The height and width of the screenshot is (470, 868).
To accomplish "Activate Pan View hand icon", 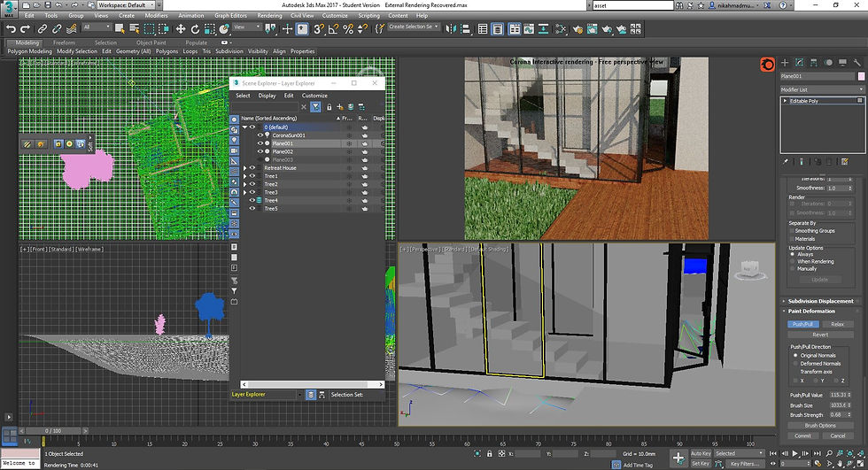I will point(840,464).
